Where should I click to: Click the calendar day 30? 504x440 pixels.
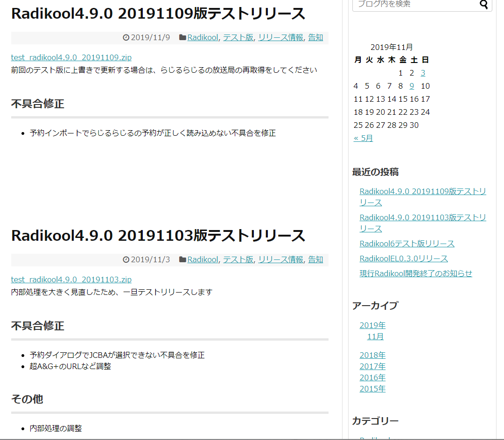point(414,125)
